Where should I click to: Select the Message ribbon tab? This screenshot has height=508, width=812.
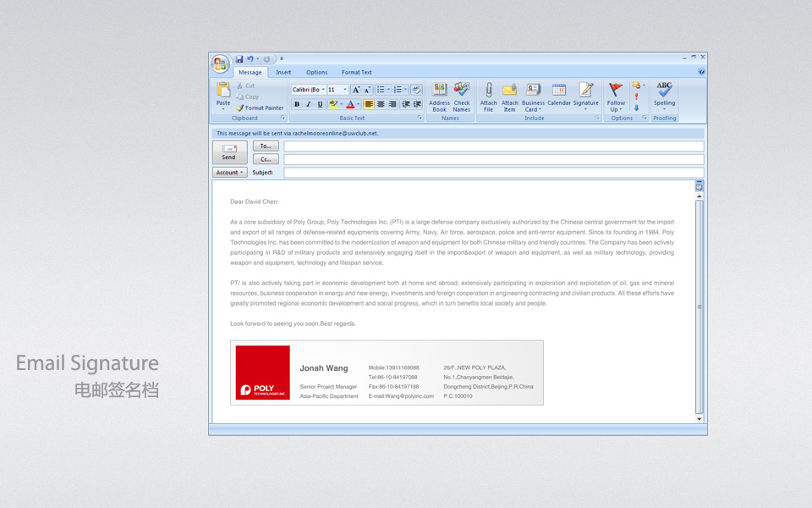250,73
